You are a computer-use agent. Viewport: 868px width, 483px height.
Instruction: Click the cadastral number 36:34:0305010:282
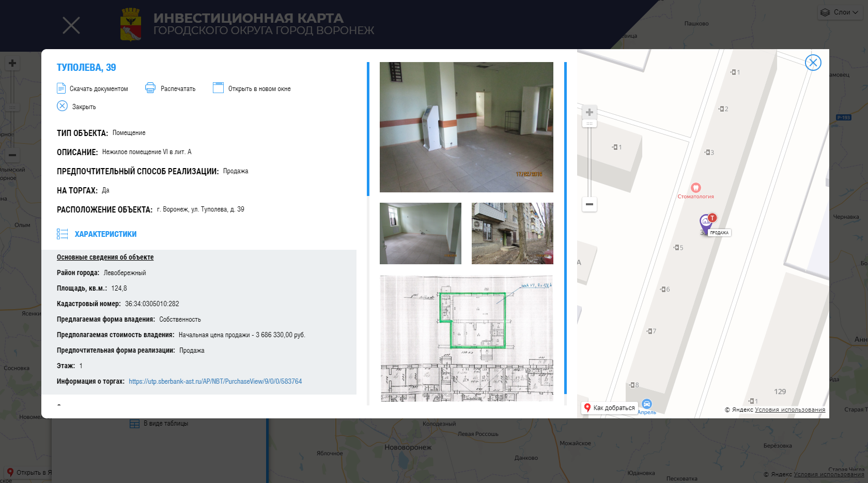(152, 304)
